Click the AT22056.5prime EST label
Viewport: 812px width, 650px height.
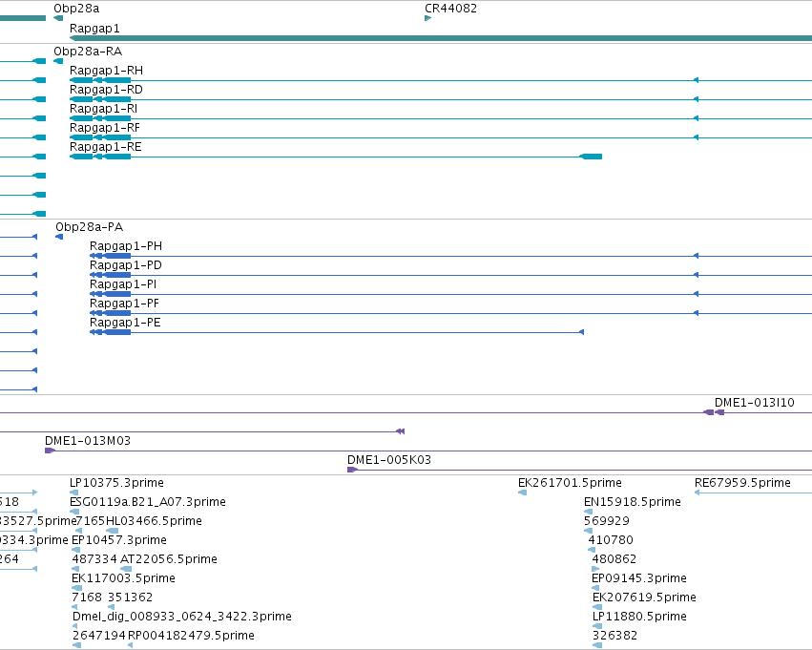[169, 559]
